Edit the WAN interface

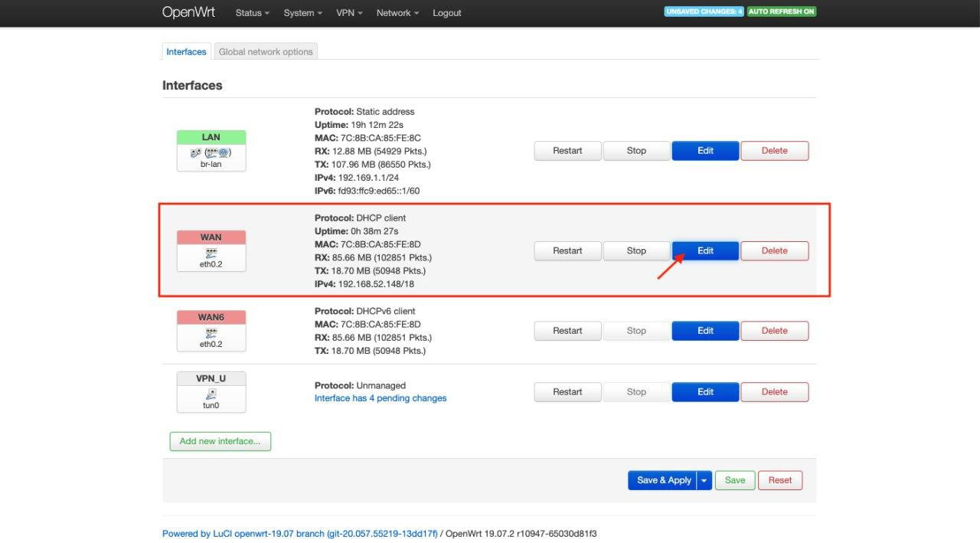(705, 250)
